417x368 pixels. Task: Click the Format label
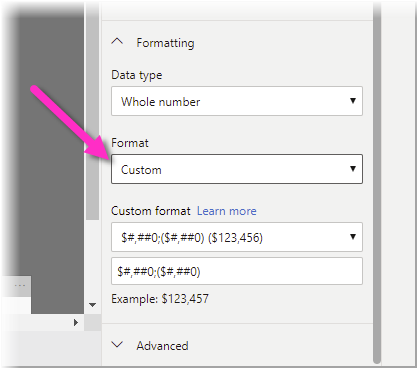click(130, 143)
